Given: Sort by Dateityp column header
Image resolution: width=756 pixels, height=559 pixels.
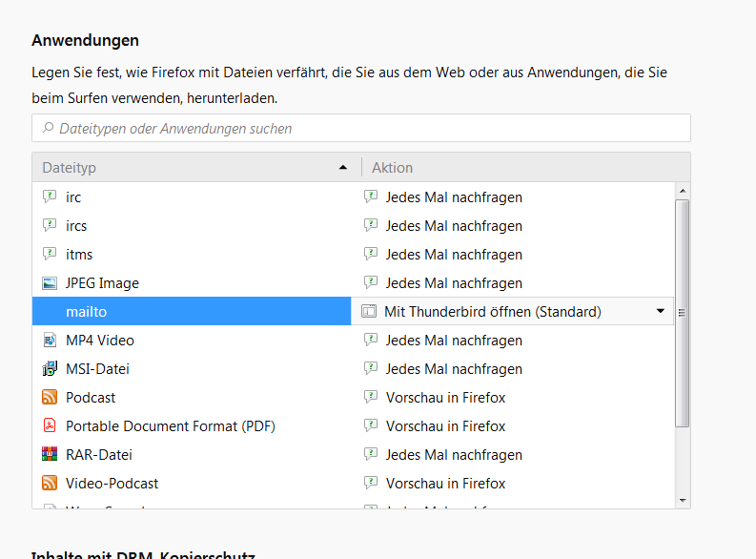Looking at the screenshot, I should pos(196,167).
